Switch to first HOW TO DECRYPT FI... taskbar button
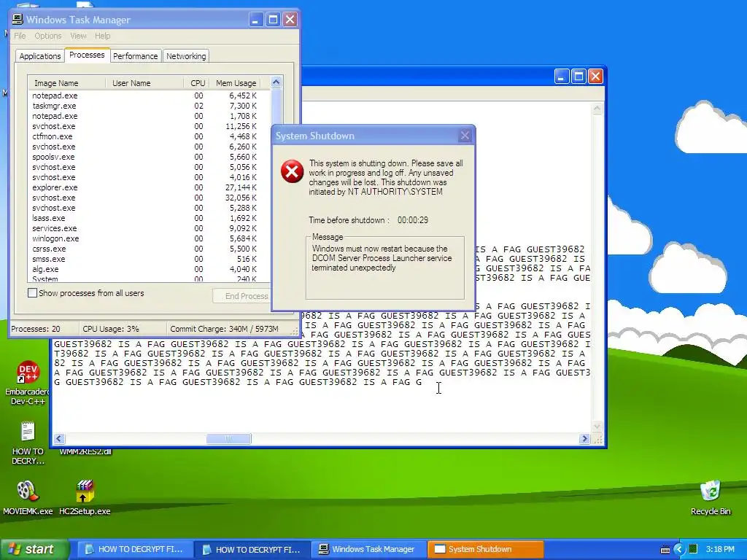This screenshot has width=747, height=560. 134,549
